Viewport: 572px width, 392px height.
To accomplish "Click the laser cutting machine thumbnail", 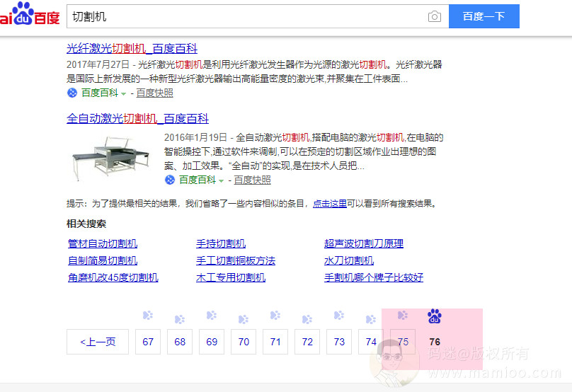I will click(x=110, y=158).
